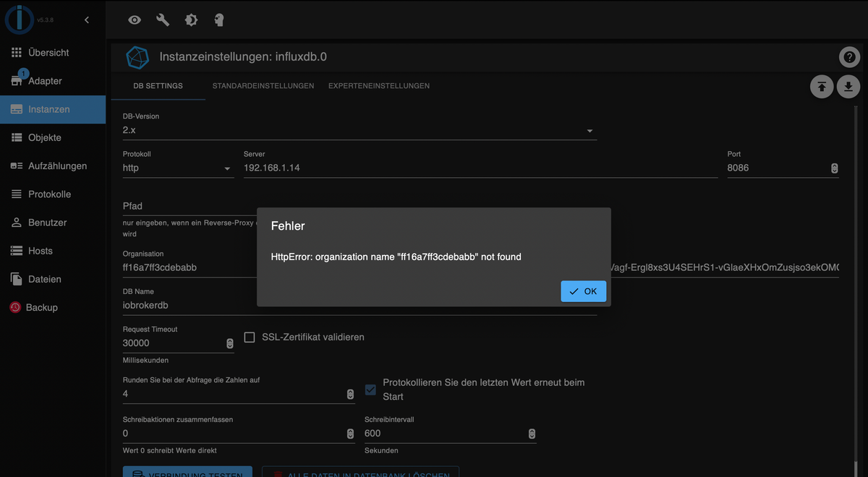The height and width of the screenshot is (477, 868).
Task: Open Adapter in the sidebar
Action: 53,81
